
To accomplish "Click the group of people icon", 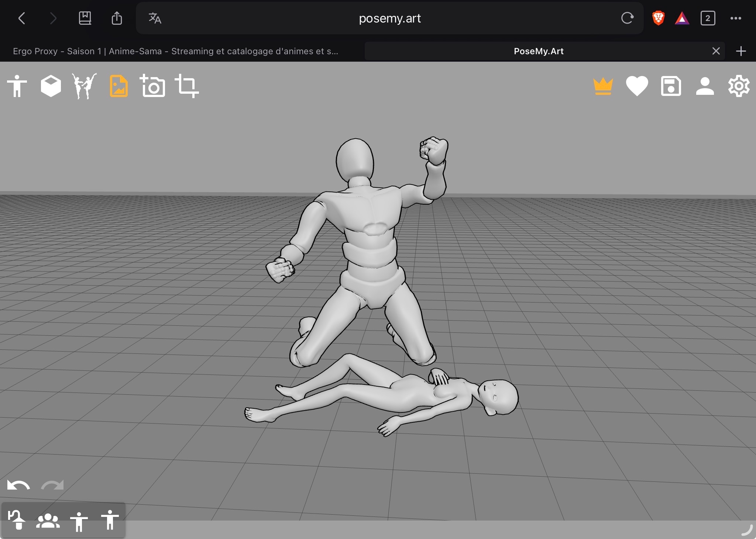I will coord(48,521).
